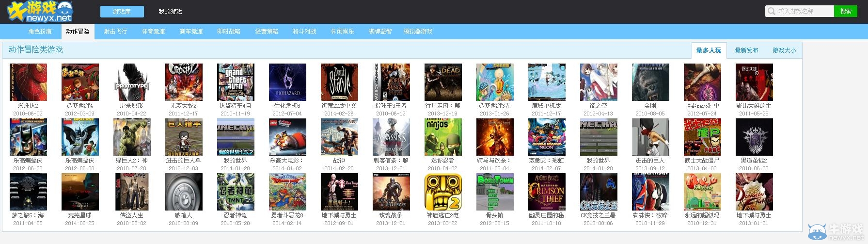The height and width of the screenshot is (244, 868).
Task: Open the 绿巨人2 Hulk cover
Action: tap(132, 137)
